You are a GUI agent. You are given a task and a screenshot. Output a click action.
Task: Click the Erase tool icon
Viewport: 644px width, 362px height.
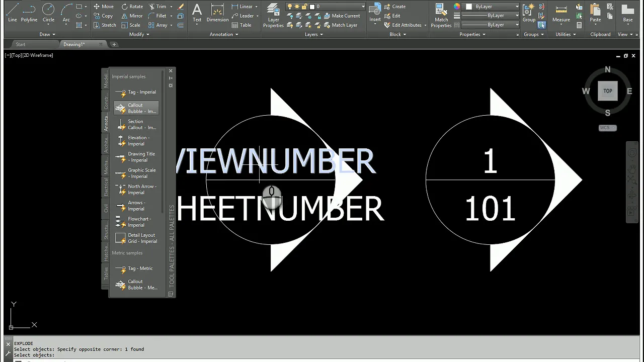tap(181, 7)
